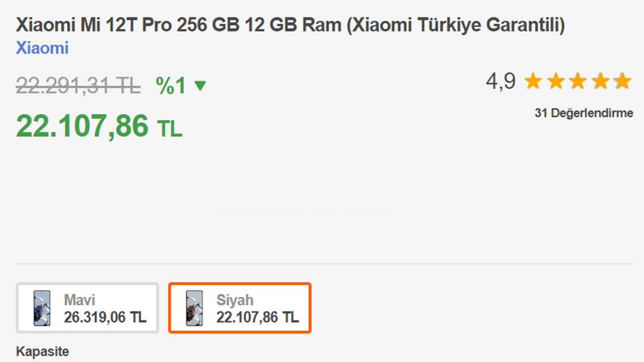
Task: Click the 4,9 rating score
Action: (x=501, y=81)
